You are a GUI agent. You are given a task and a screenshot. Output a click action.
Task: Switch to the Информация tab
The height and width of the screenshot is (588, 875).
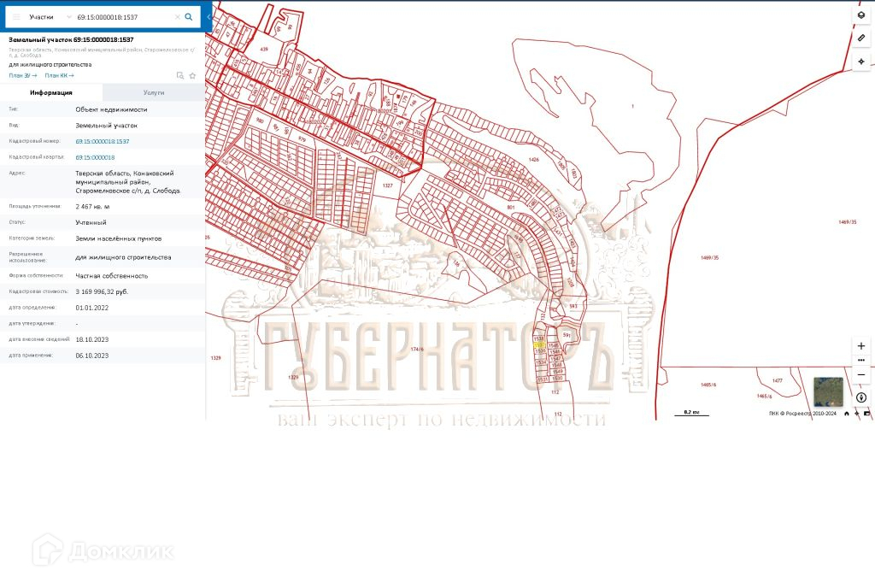click(51, 92)
